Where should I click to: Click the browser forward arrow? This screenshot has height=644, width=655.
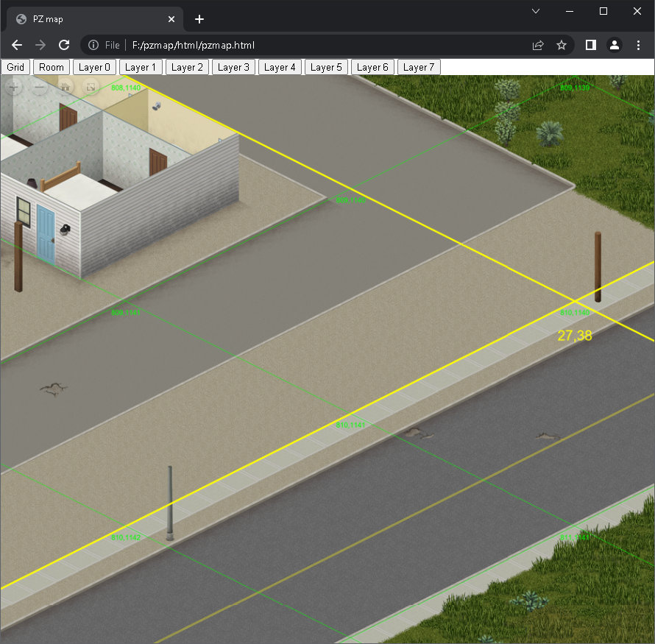pos(40,45)
